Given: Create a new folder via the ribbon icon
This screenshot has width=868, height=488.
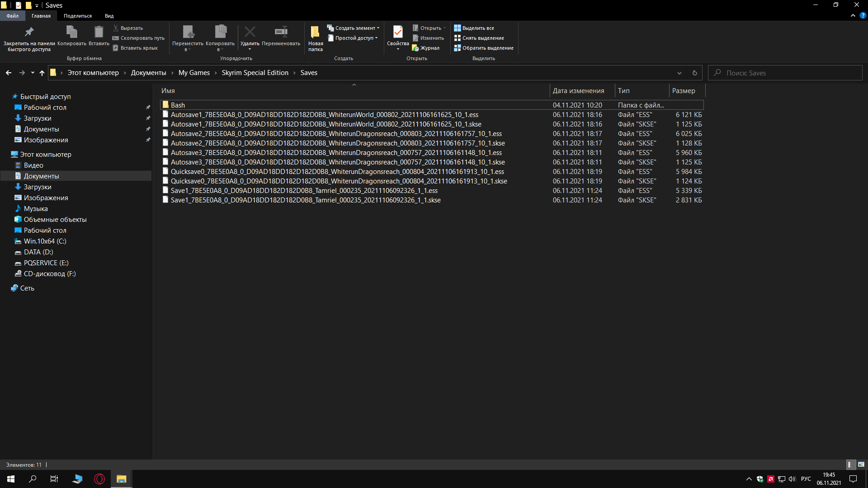Looking at the screenshot, I should (x=315, y=32).
